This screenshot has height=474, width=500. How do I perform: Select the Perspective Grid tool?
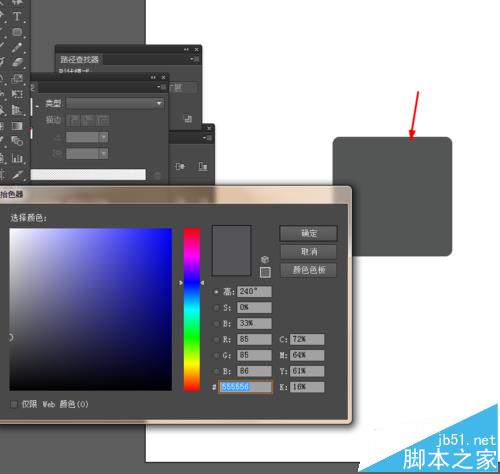pos(17,110)
